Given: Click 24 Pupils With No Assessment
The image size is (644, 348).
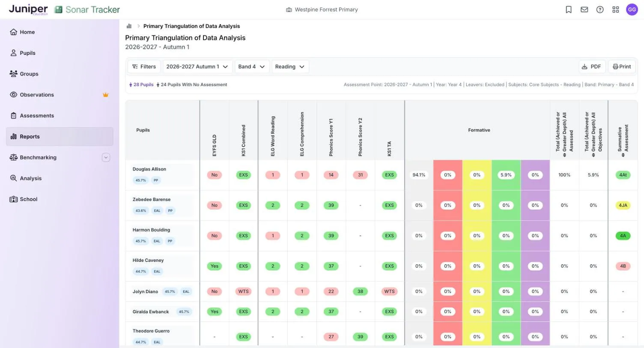Looking at the screenshot, I should (x=192, y=84).
